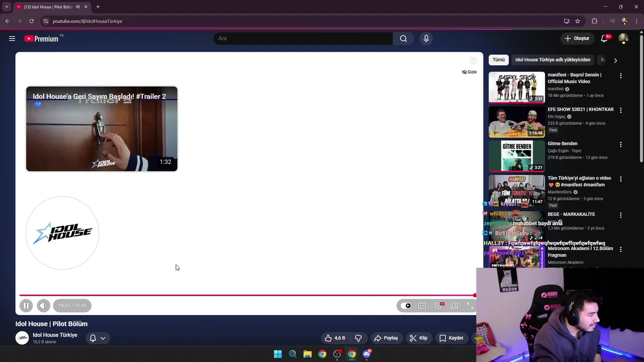Open EFE SHOW S3B21 KHONTKAR thumbnail

pos(517,122)
